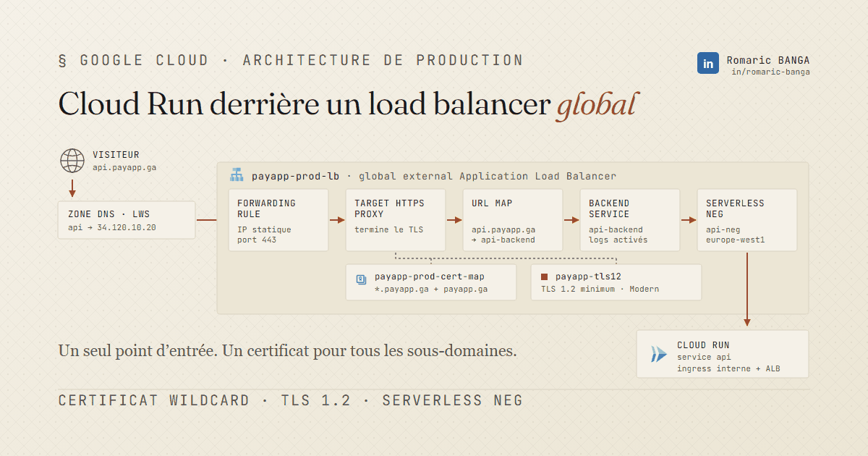868x456 pixels.
Task: Click the payapp-tls12 red square icon
Action: [545, 276]
